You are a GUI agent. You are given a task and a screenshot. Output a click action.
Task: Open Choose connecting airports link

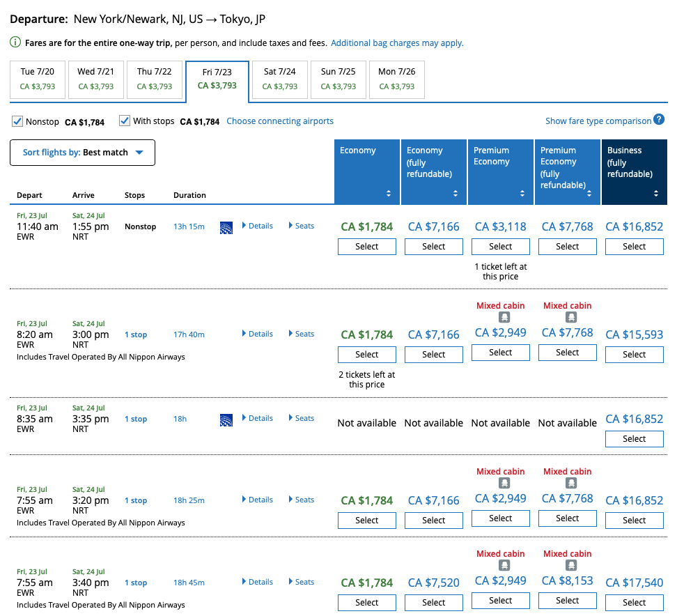(280, 121)
